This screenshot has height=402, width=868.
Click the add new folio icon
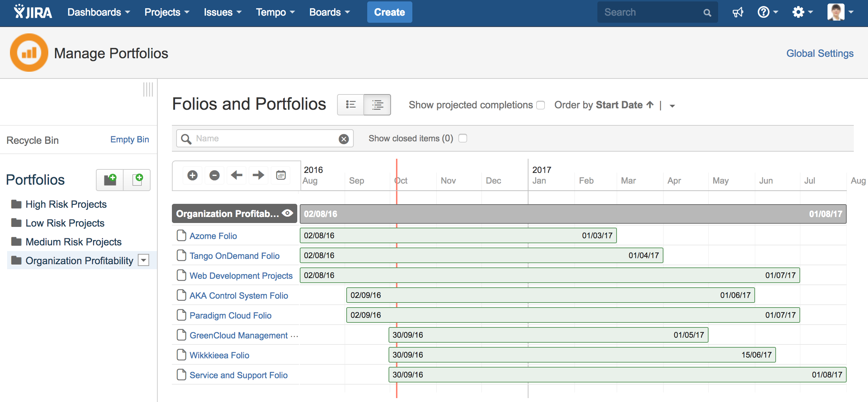pyautogui.click(x=137, y=180)
